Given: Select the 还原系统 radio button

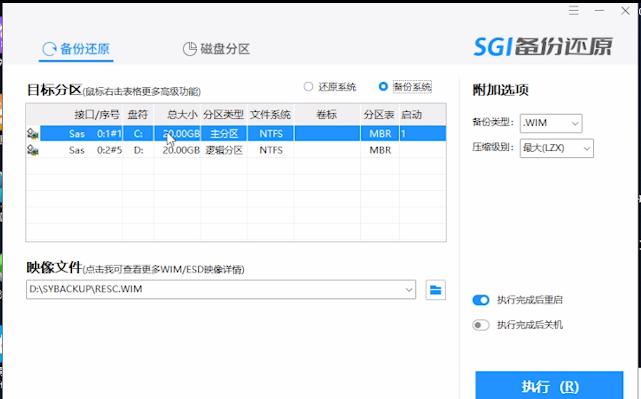Looking at the screenshot, I should tap(308, 87).
